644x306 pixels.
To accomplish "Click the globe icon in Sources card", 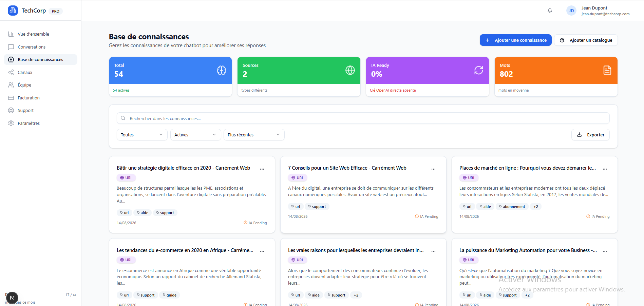I will click(x=350, y=70).
